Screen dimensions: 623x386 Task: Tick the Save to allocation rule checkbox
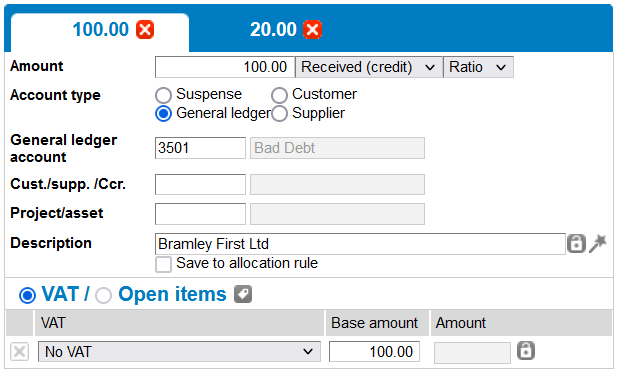tap(163, 264)
